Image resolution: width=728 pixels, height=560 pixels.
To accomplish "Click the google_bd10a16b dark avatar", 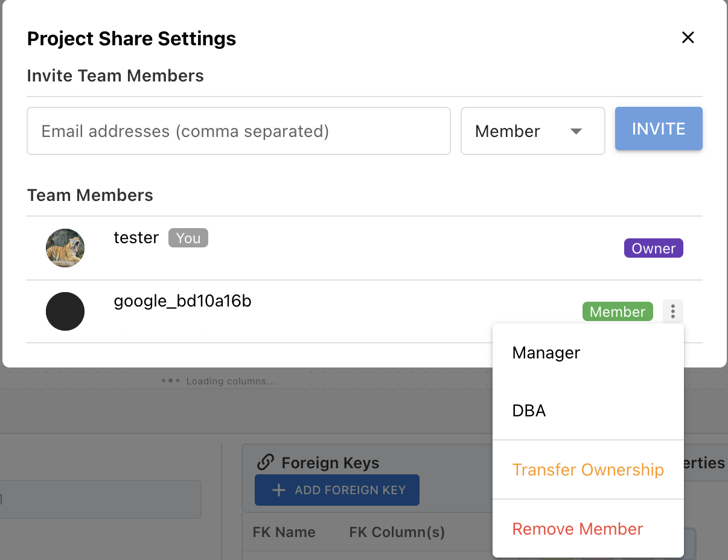I will click(65, 311).
